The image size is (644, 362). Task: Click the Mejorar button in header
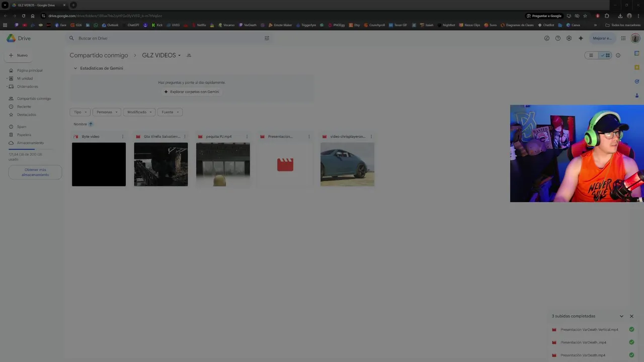click(x=602, y=38)
